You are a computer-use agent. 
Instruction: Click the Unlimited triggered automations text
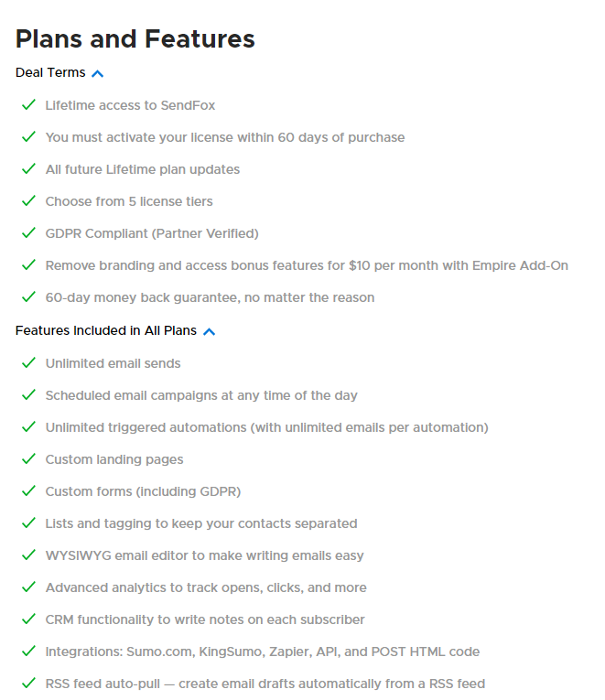pos(266,427)
